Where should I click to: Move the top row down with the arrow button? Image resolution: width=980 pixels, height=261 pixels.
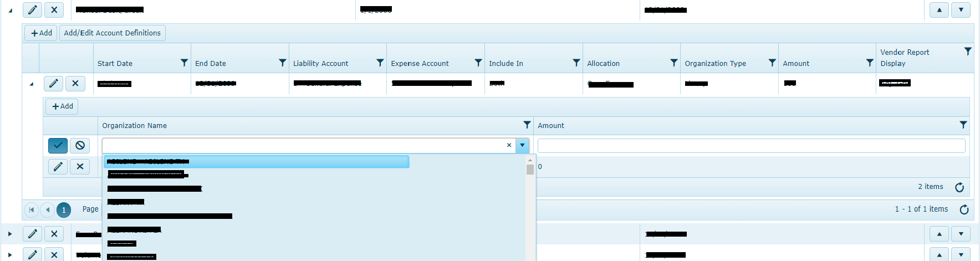coord(961,10)
